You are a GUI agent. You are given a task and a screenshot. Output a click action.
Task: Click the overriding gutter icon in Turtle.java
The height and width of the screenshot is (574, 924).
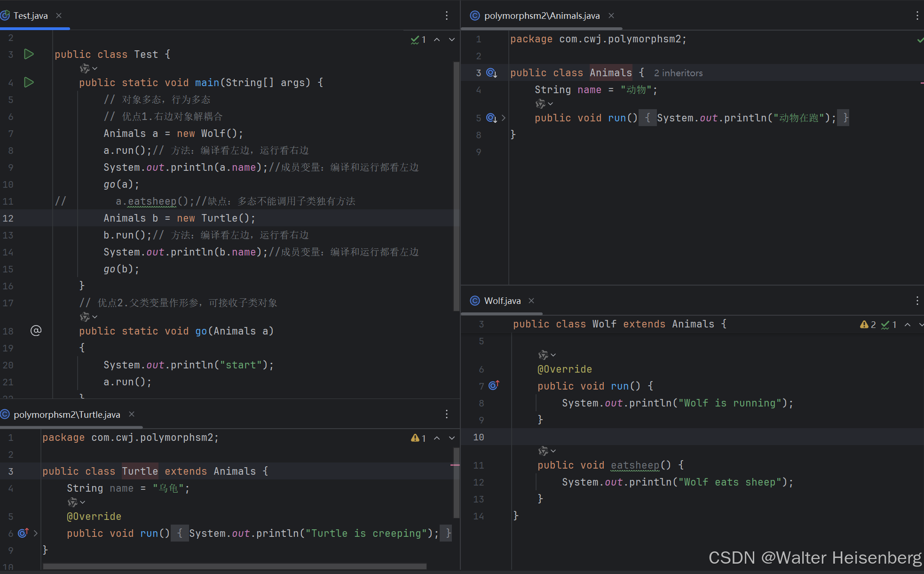[x=23, y=533]
